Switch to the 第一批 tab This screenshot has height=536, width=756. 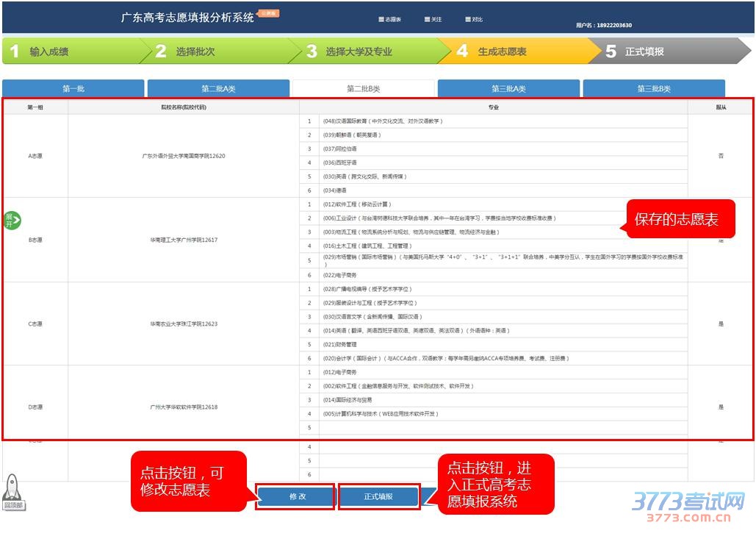(x=73, y=89)
